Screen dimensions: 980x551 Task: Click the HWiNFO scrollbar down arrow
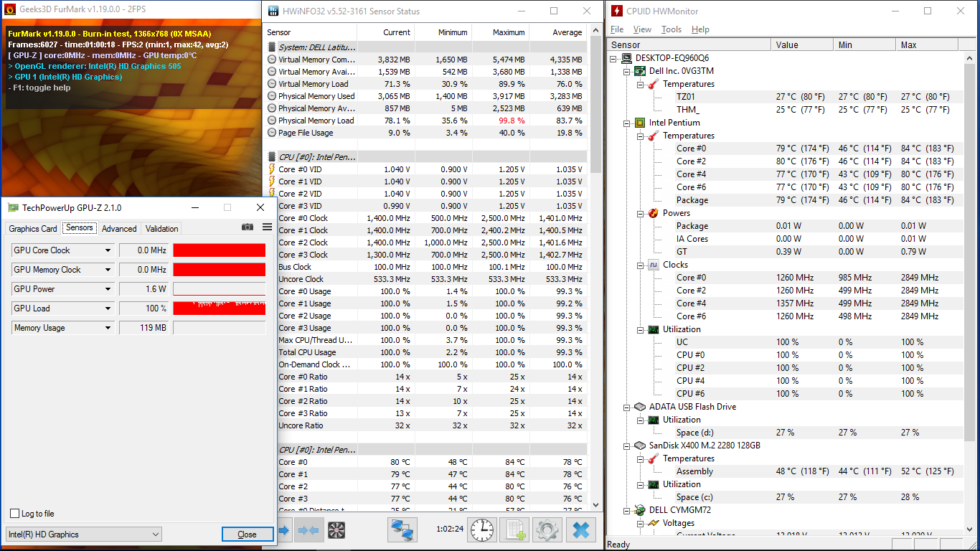click(x=595, y=505)
